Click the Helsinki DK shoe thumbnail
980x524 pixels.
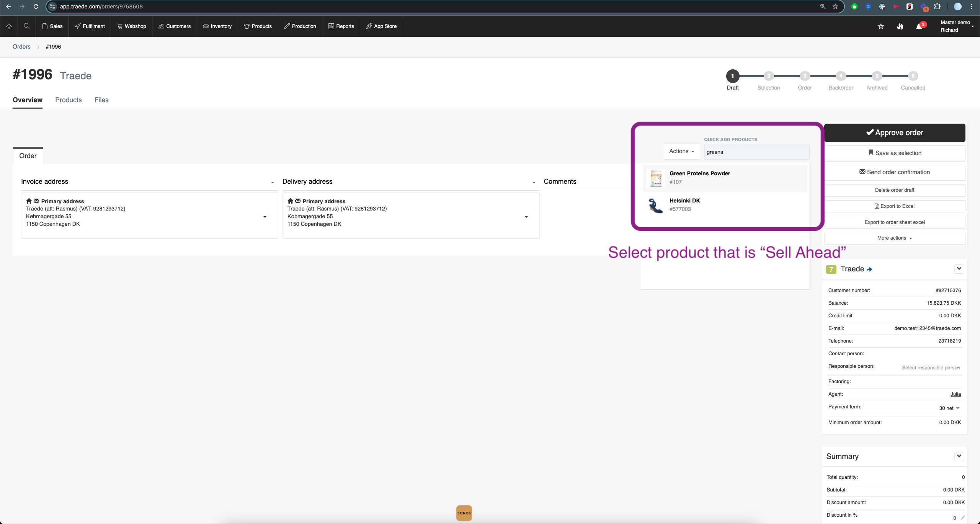coord(656,205)
